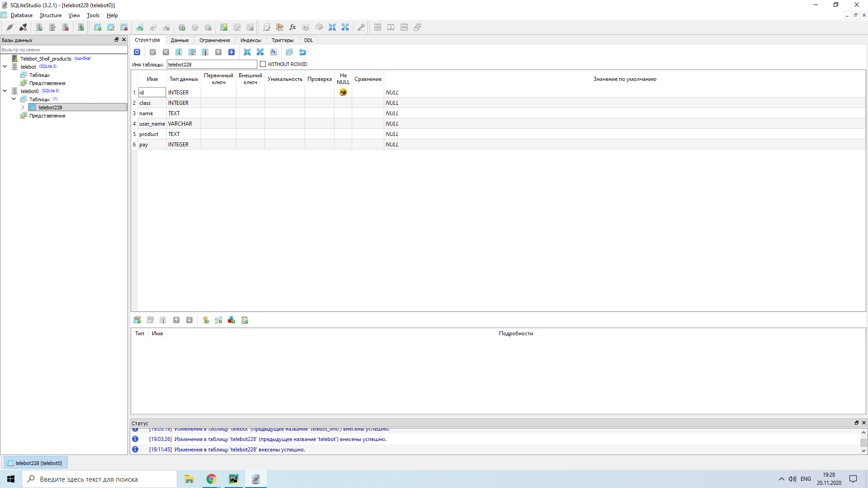This screenshot has height=488, width=868.
Task: Add a foreign key table constraint
Action: (219, 320)
